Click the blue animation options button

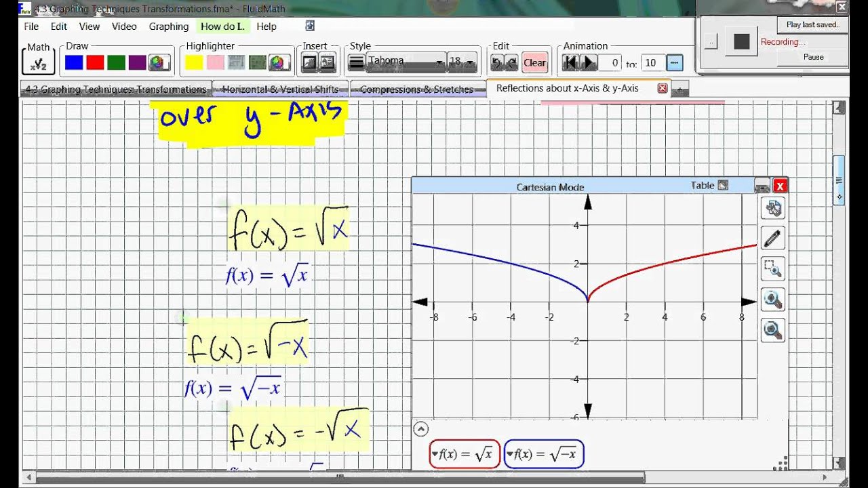675,63
